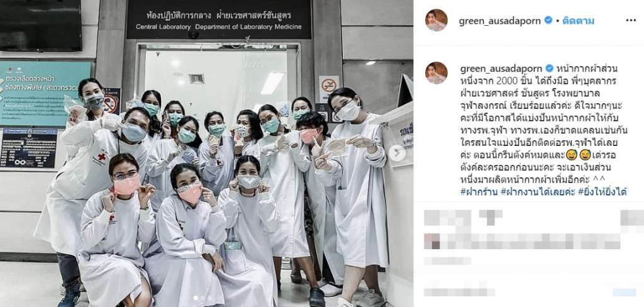Click the profile avatar beside the caption
Viewport: 644px width, 307px height.
436,73
